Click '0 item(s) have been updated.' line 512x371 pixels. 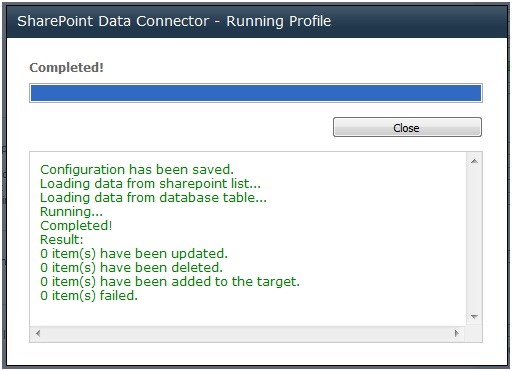click(x=134, y=254)
